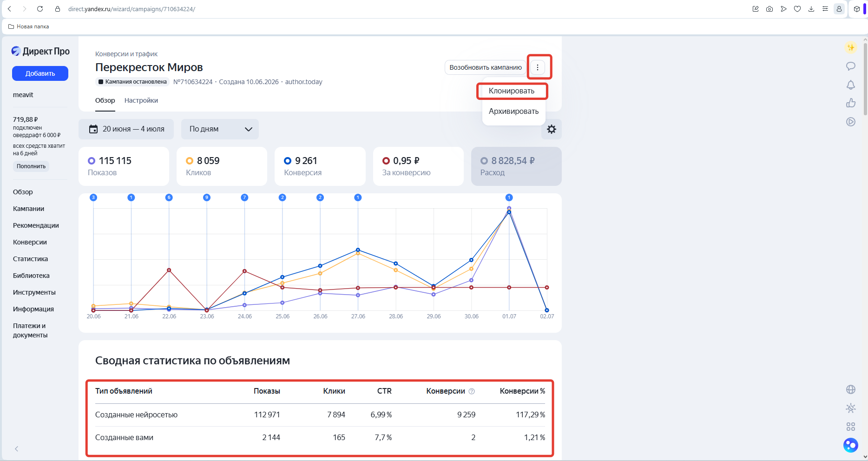Open the video play icon in right sidebar

(x=850, y=122)
